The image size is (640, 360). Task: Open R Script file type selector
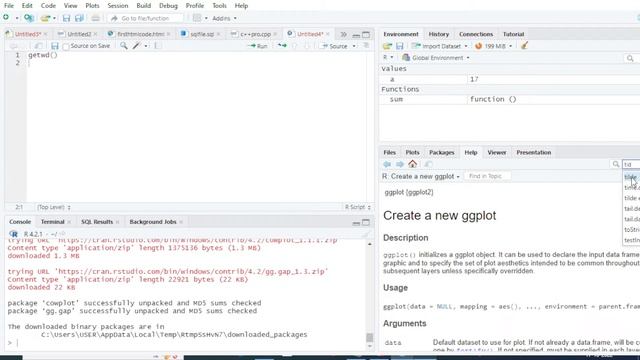coord(358,207)
